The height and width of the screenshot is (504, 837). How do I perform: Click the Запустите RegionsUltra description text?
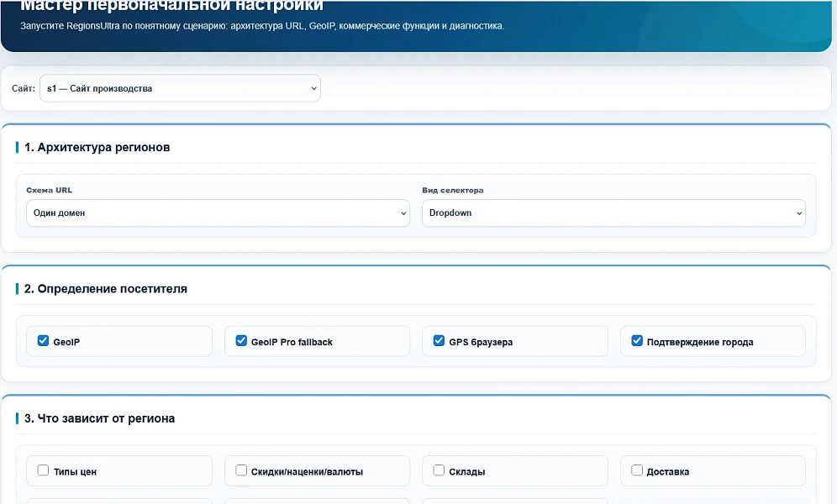tap(262, 25)
